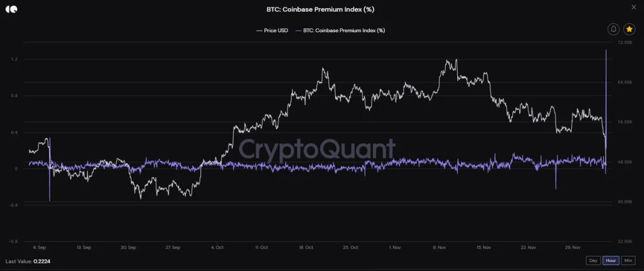644x271 pixels.
Task: Click the 18. Oct date on the time axis
Action: (x=306, y=247)
